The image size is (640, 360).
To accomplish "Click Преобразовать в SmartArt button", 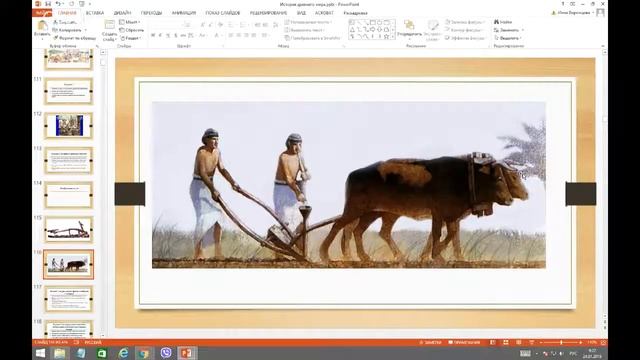I will point(313,38).
